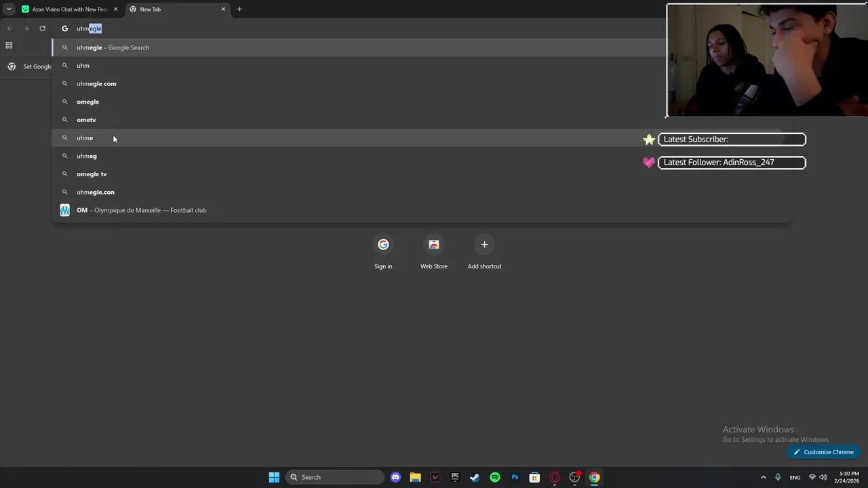Launch Epic Games from the taskbar
The image size is (868, 488).
[x=455, y=477]
